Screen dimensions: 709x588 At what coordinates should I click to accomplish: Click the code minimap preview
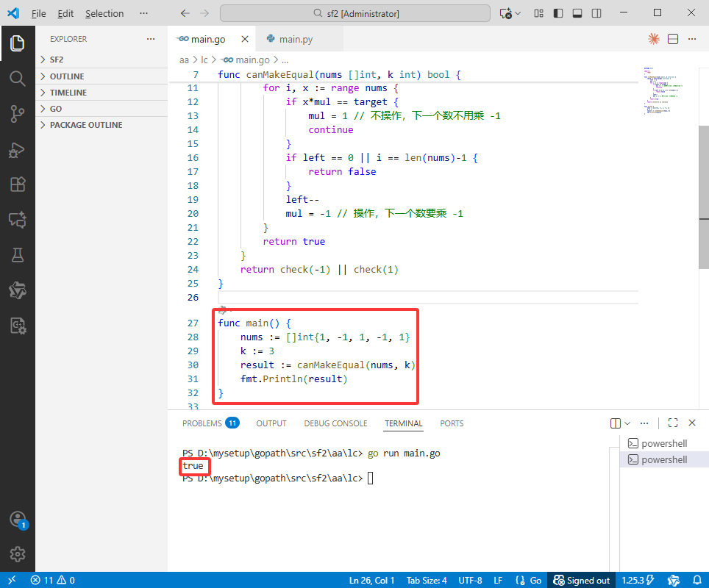pyautogui.click(x=663, y=90)
